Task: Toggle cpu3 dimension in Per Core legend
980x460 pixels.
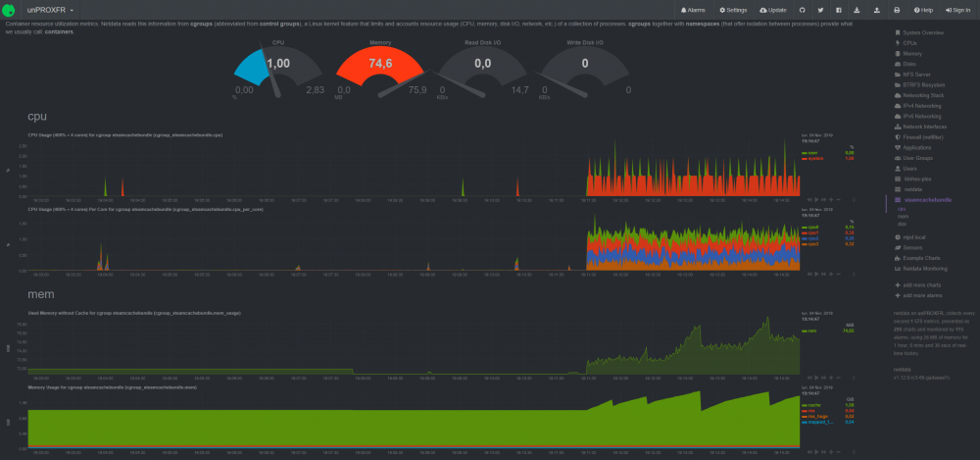Action: 810,244
